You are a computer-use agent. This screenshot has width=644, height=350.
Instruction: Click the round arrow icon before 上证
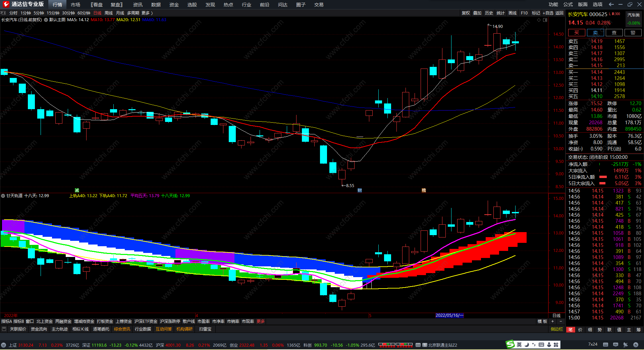(3, 345)
